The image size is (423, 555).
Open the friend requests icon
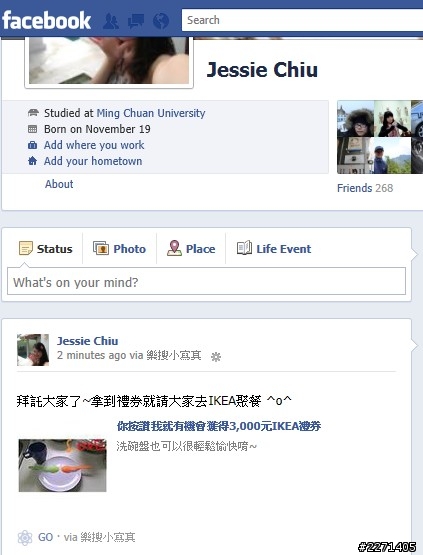tap(111, 21)
